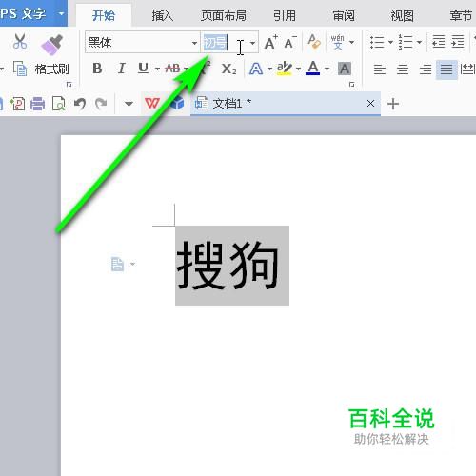
Task: Open the text effects dropdown arrow
Action: click(x=269, y=69)
